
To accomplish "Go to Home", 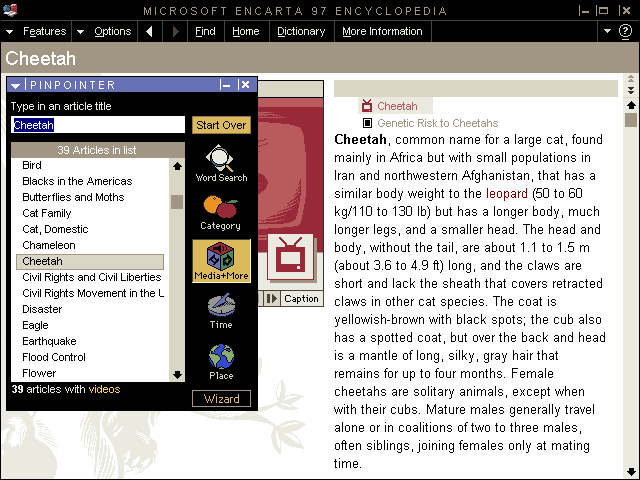I will [x=246, y=31].
